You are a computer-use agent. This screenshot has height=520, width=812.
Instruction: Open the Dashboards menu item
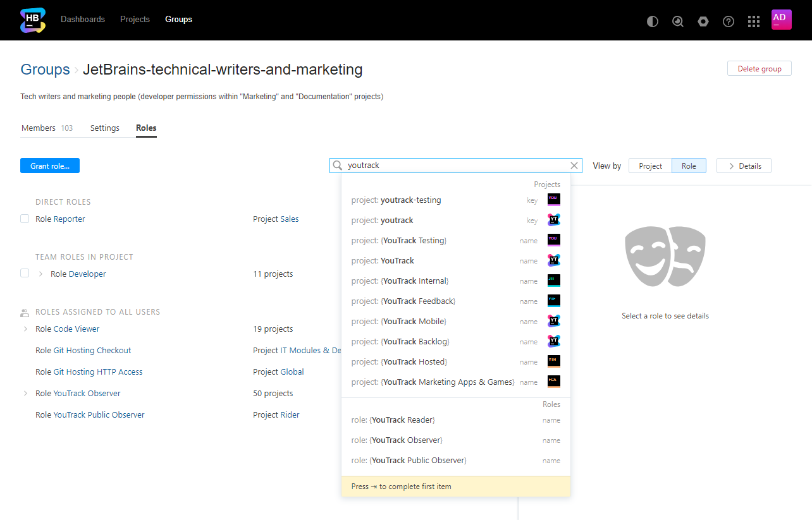83,20
